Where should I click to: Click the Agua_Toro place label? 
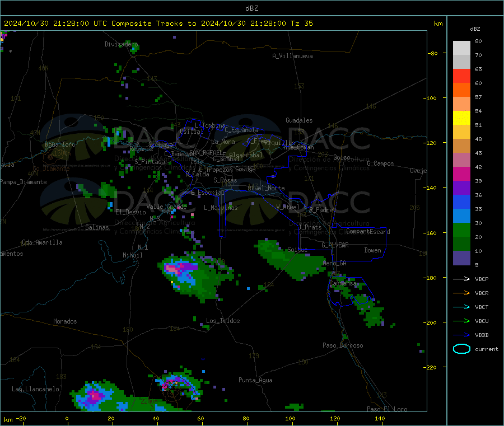60,144
